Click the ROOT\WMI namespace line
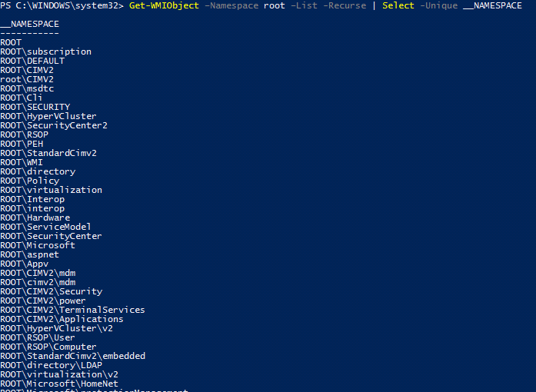The height and width of the screenshot is (392, 536). 22,163
